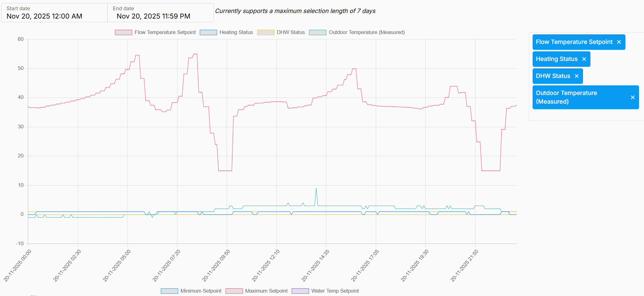
Task: Select the Heating Status chip label
Action: 556,59
